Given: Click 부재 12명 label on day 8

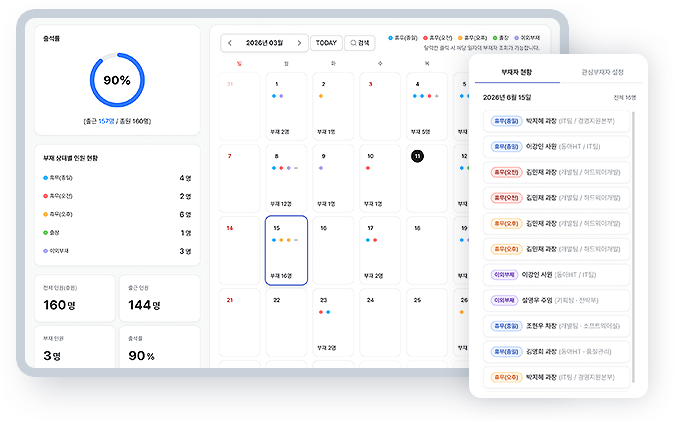Looking at the screenshot, I should click(281, 204).
